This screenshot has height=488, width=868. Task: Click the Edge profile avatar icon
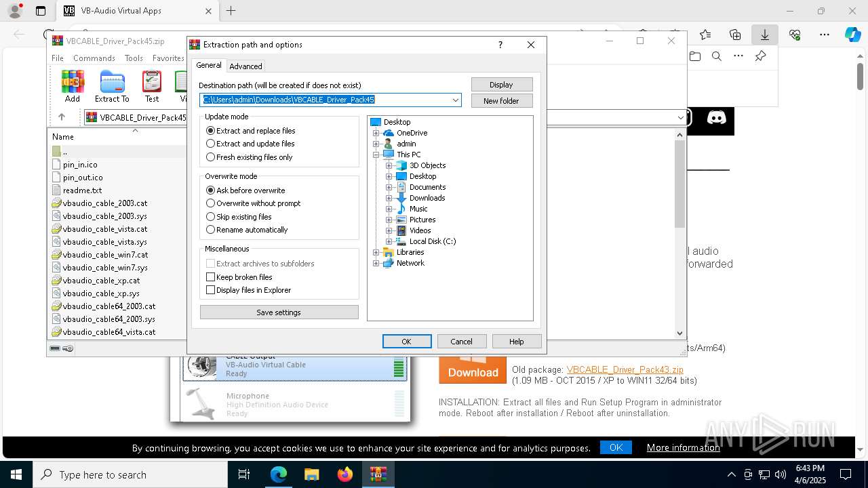(x=15, y=11)
